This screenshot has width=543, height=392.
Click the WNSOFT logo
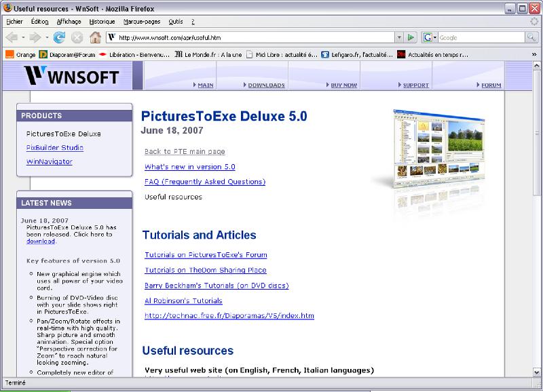click(x=72, y=75)
